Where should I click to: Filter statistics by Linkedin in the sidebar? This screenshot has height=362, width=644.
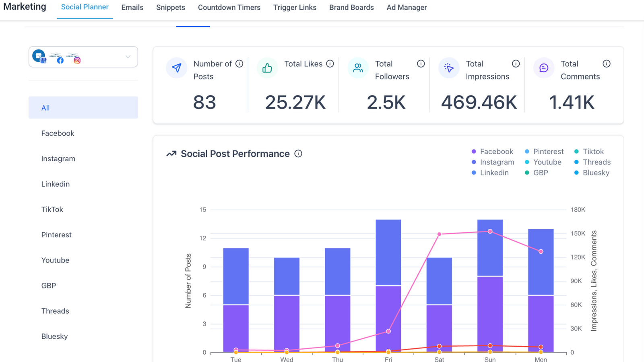pyautogui.click(x=56, y=184)
